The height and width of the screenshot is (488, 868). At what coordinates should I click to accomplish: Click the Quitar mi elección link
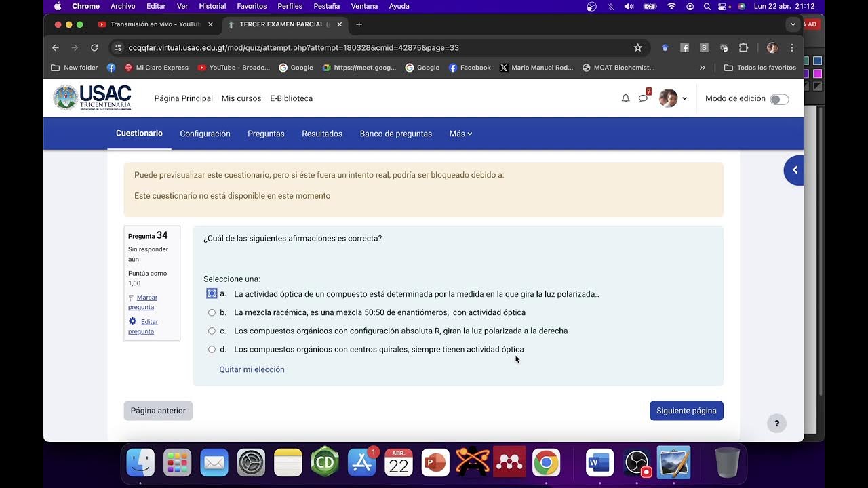tap(252, 369)
